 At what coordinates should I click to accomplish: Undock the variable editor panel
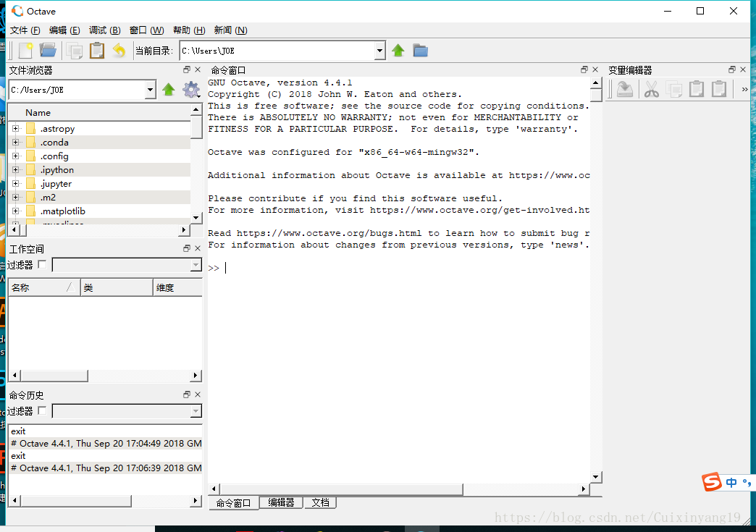(732, 70)
